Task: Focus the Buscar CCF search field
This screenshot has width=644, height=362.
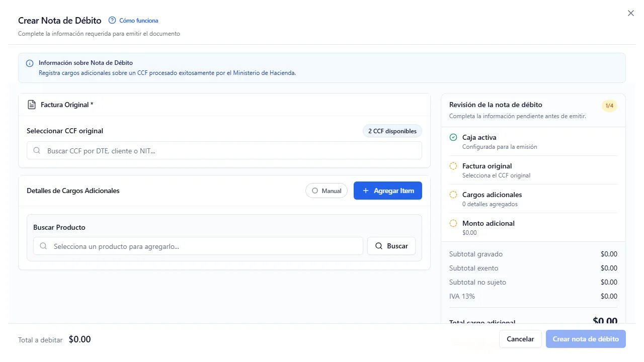Action: [224, 150]
